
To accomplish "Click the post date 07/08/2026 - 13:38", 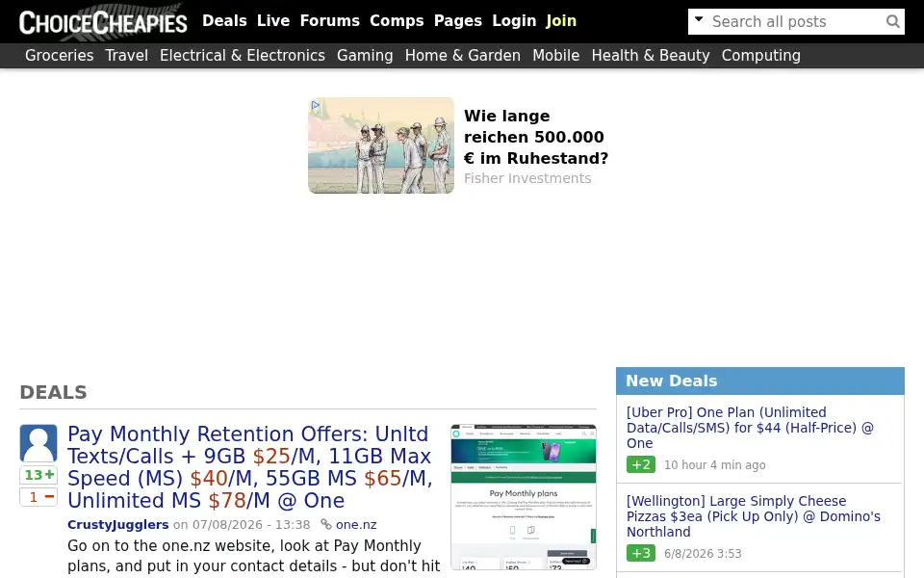I will click(x=251, y=524).
